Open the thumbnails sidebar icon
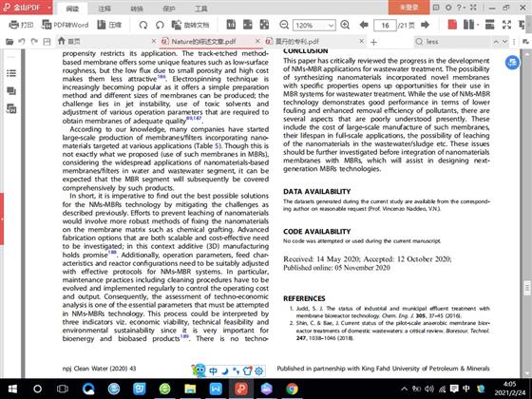This screenshot has width=532, height=399. tap(11, 108)
